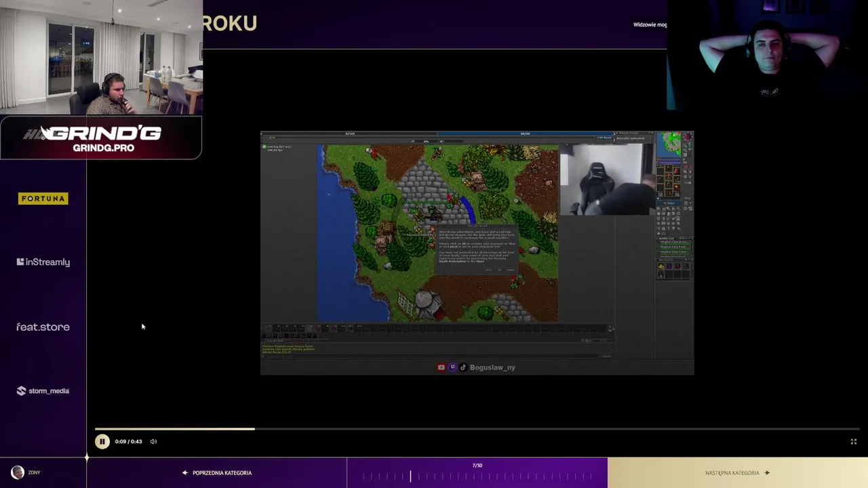Open the storm_media sponsor logo
The width and height of the screenshot is (868, 488).
coord(43,390)
